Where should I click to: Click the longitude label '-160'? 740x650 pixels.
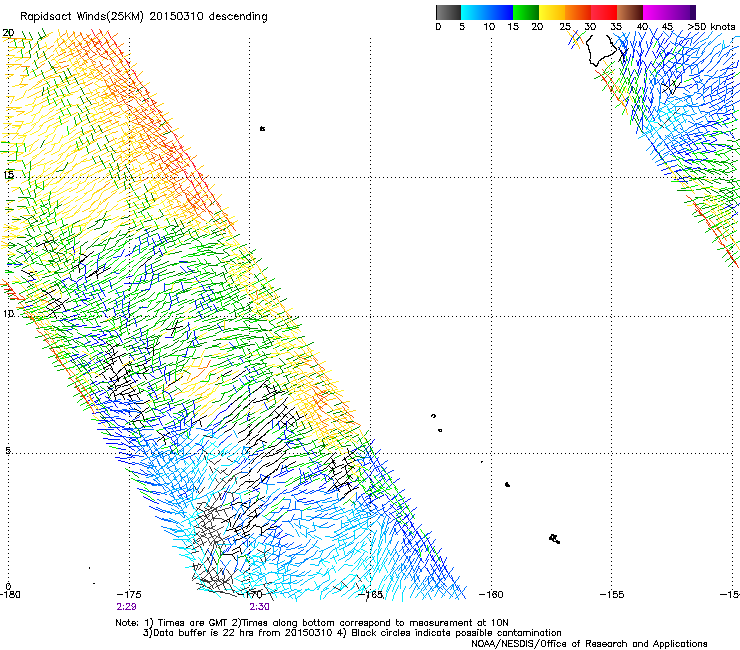(x=491, y=594)
